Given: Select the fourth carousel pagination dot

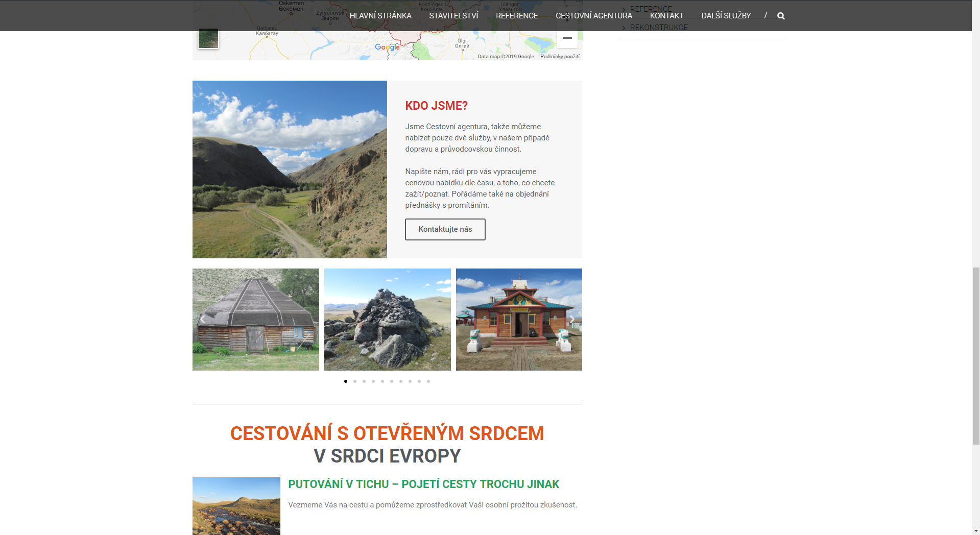Looking at the screenshot, I should coord(373,381).
